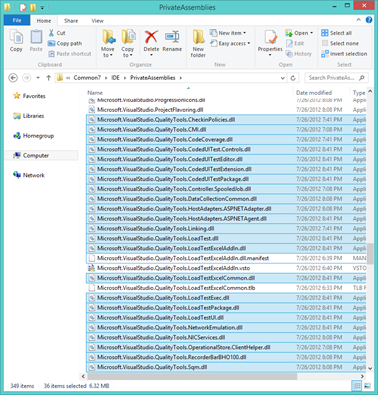Viewport: 378px width, 395px height.
Task: Switch to the Share ribbon tab
Action: [71, 21]
